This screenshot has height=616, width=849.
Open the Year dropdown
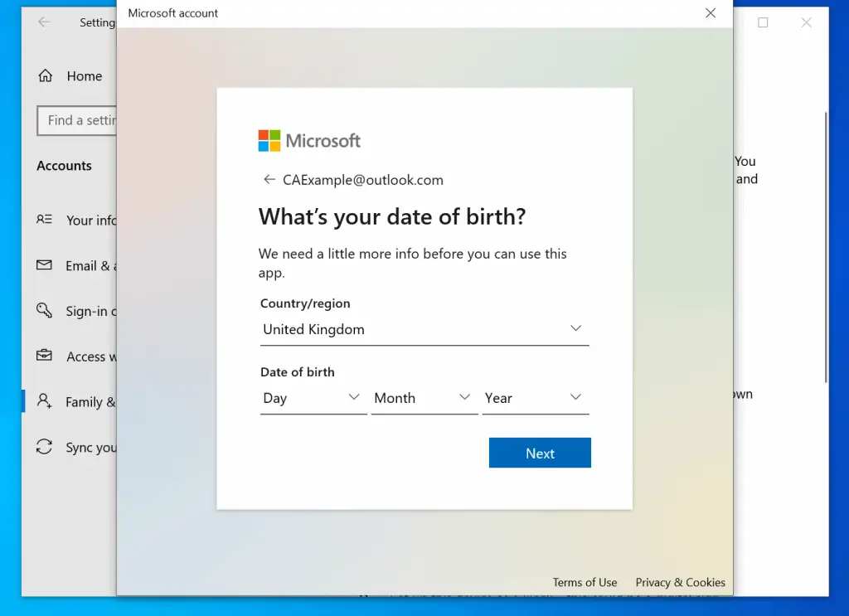[x=535, y=398]
